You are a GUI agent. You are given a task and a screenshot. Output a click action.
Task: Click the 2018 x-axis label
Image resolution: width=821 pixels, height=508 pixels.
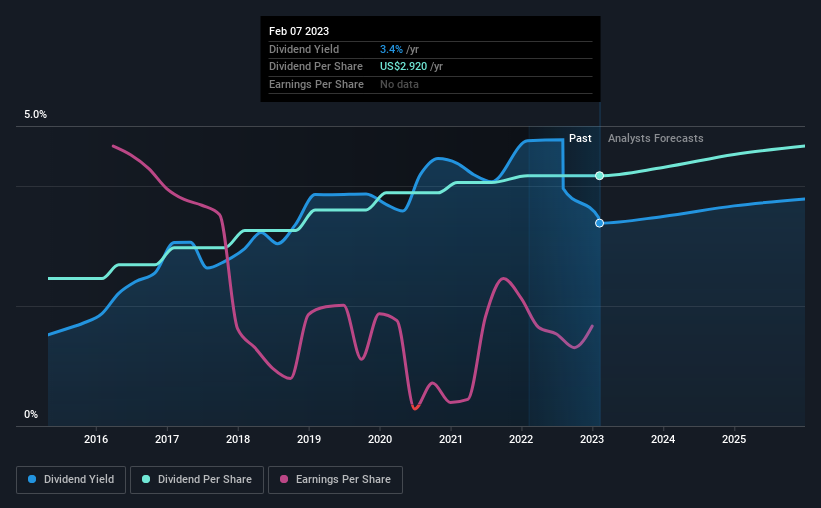[238, 439]
